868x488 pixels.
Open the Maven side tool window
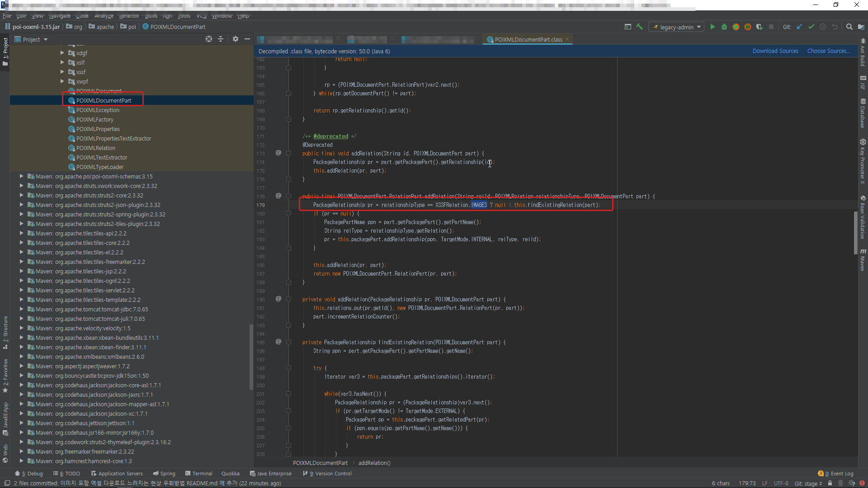(863, 260)
